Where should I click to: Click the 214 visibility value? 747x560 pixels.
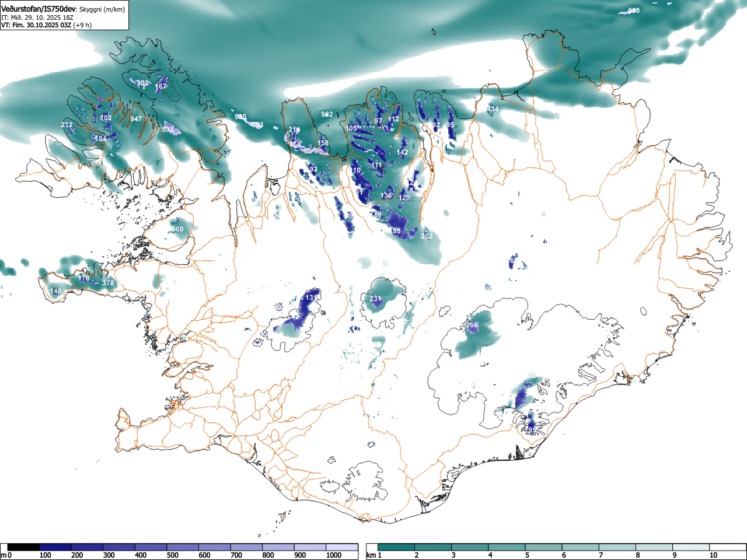[x=294, y=129]
